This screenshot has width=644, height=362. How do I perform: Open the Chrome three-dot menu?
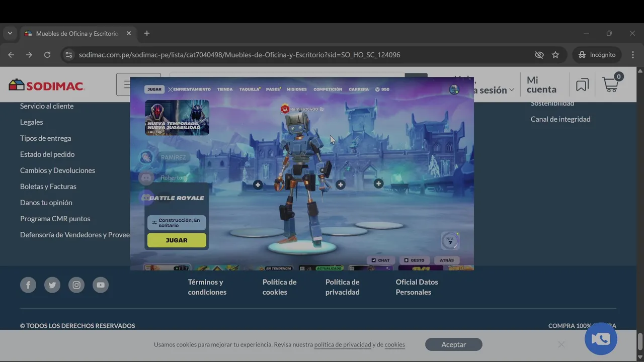pos(632,55)
